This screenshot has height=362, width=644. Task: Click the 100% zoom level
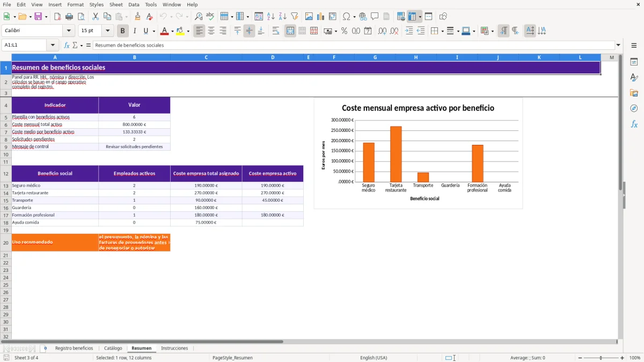click(635, 358)
